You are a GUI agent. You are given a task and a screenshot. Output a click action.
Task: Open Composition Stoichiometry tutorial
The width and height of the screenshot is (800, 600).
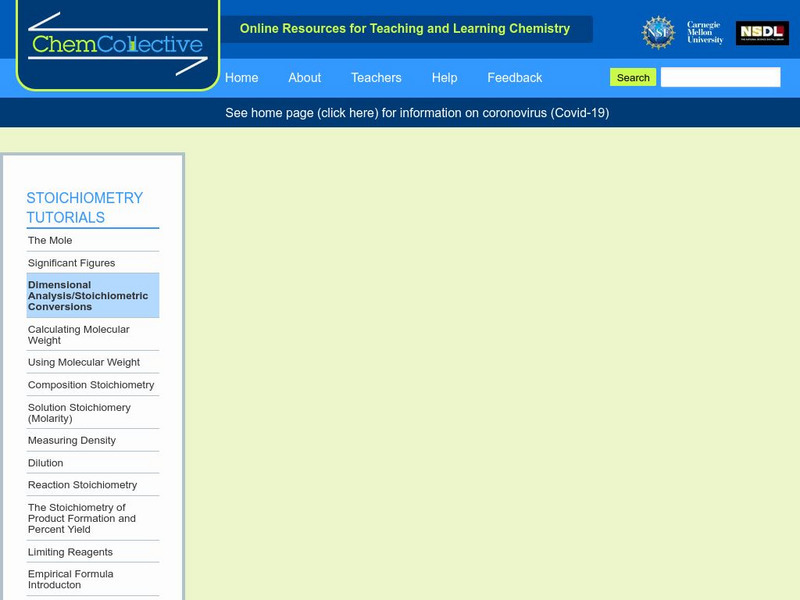tap(93, 385)
